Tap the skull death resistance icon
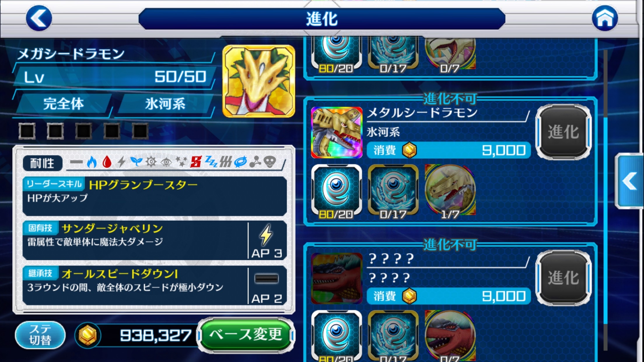Screen dimensions: 644x362 (270, 162)
